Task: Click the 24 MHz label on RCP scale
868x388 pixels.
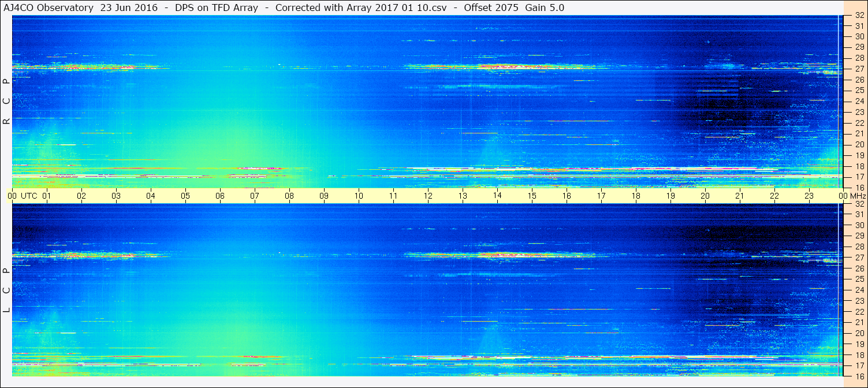Action: tap(859, 101)
